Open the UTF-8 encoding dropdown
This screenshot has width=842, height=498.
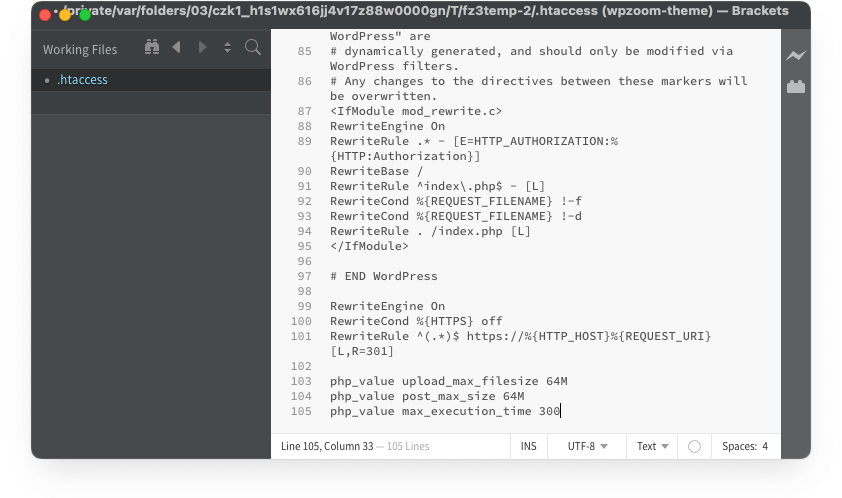[x=587, y=447]
